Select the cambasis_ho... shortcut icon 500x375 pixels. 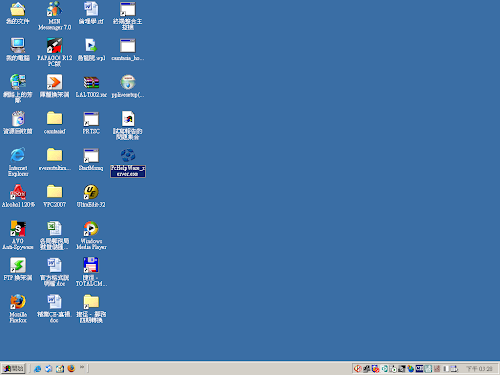point(128,46)
